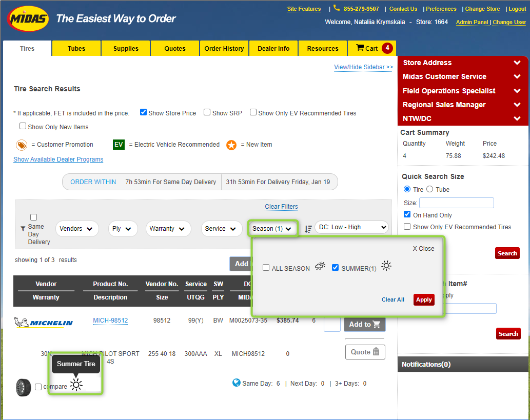Click the All Season cloud-sun icon
Screen dimensions: 530x420
point(320,266)
